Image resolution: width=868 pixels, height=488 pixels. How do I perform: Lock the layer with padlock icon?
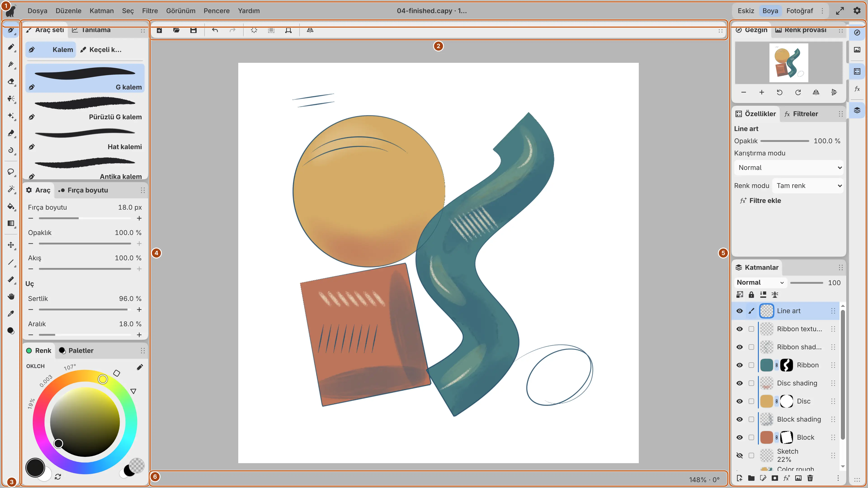click(x=751, y=295)
